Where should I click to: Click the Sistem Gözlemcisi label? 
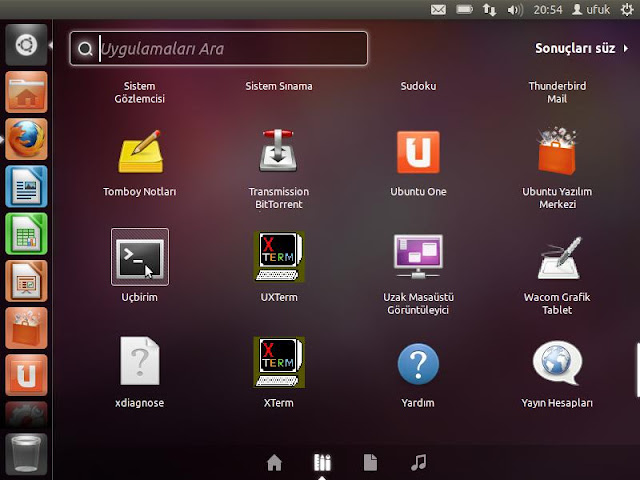[140, 92]
